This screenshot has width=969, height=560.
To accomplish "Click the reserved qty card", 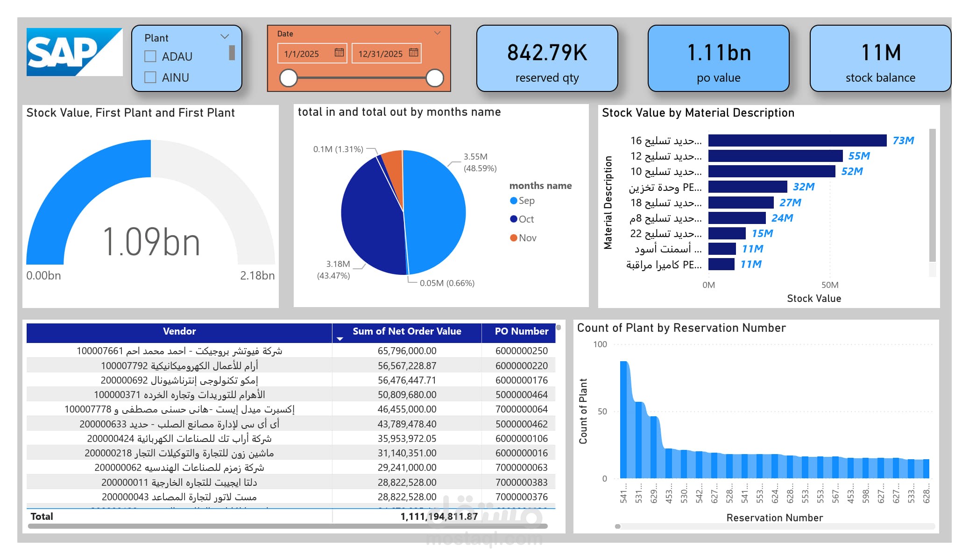I will 547,59.
